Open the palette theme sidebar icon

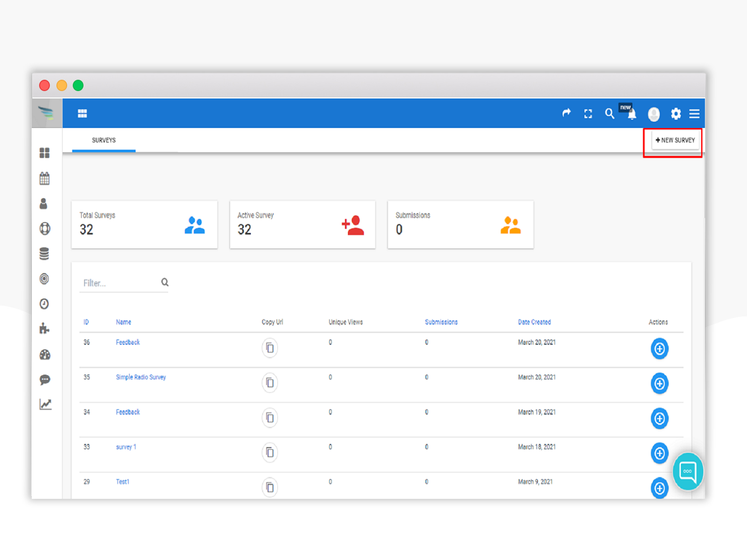pos(45,355)
